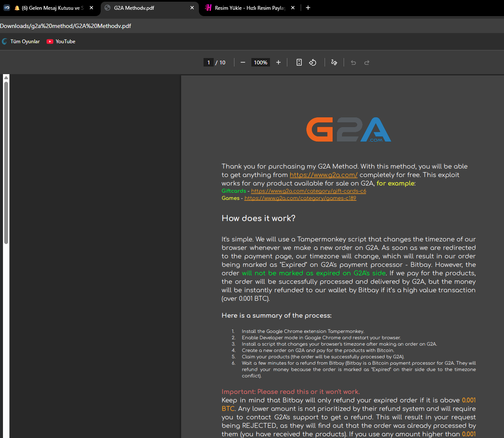Activate the draw annotation tool
This screenshot has width=504, height=438.
pos(334,62)
